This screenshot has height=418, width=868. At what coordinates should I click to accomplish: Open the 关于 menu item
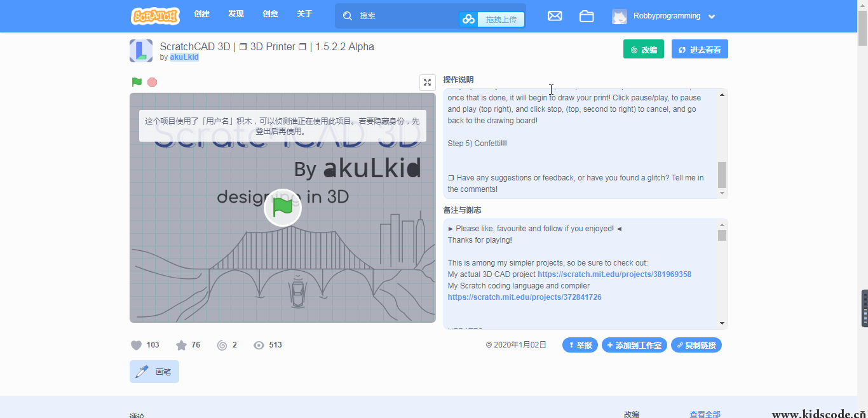(x=304, y=14)
